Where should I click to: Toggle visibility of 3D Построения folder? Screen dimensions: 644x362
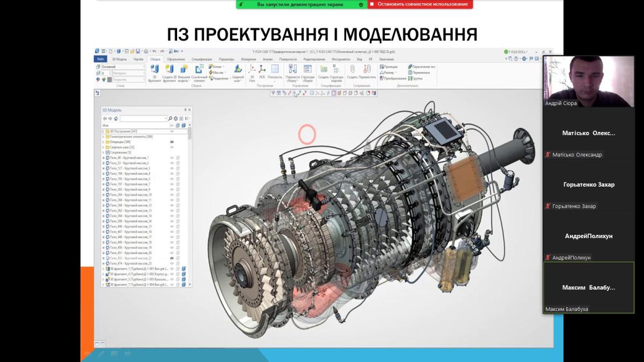pos(172,131)
